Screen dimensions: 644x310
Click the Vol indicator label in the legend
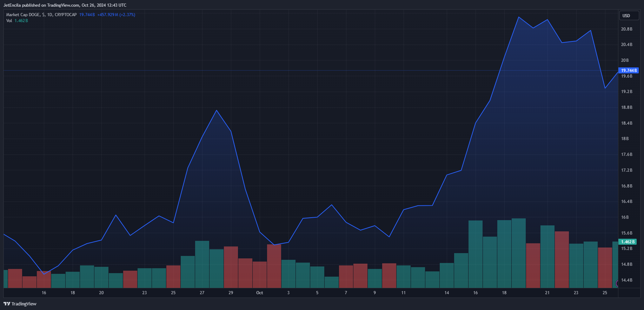[x=9, y=21]
